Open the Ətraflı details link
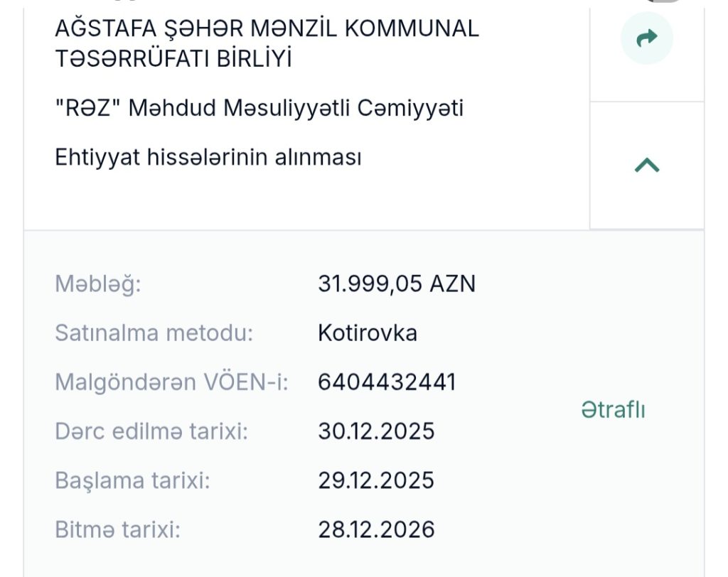The height and width of the screenshot is (577, 728). pyautogui.click(x=613, y=410)
